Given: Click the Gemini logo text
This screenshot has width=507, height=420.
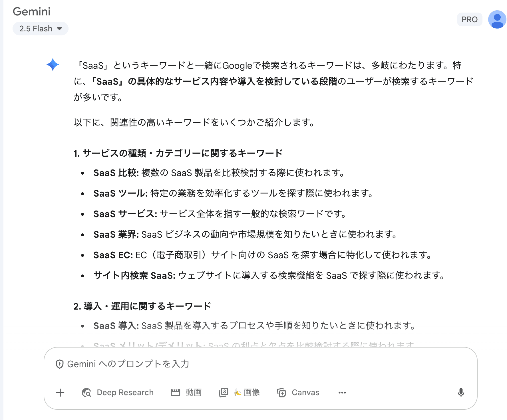Looking at the screenshot, I should (32, 11).
